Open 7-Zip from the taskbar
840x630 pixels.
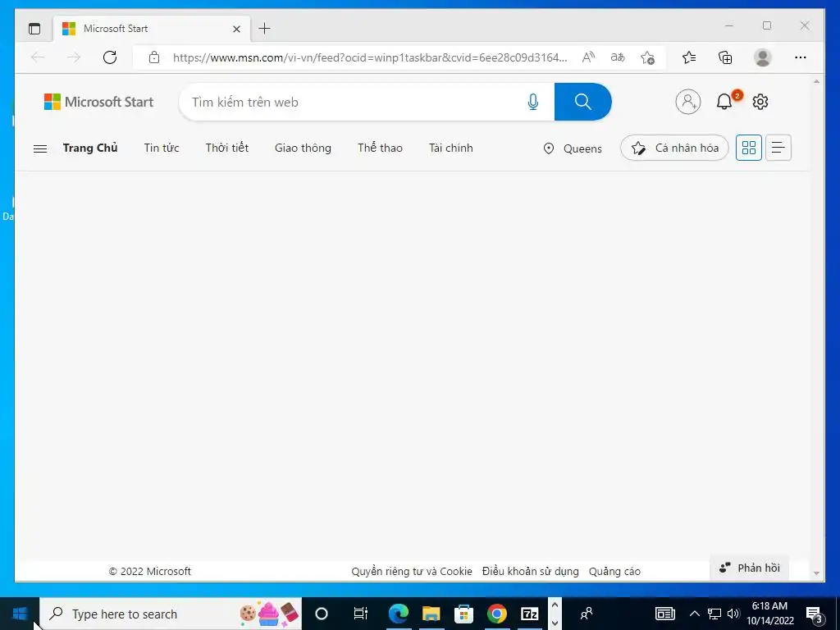coord(529,614)
